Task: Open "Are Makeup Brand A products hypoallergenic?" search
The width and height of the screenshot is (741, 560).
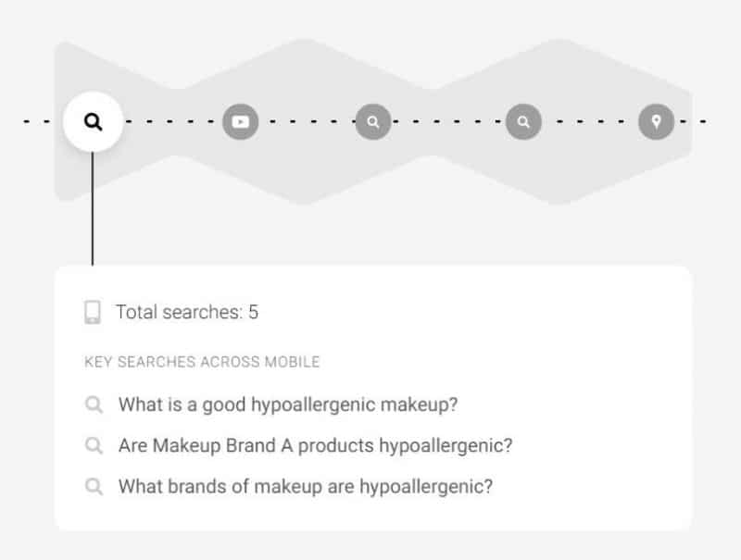Action: pyautogui.click(x=315, y=445)
